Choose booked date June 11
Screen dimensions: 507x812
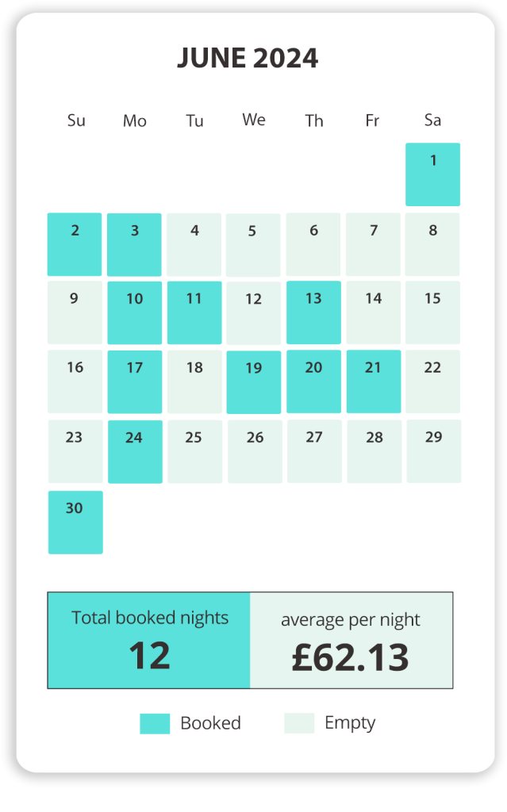194,312
